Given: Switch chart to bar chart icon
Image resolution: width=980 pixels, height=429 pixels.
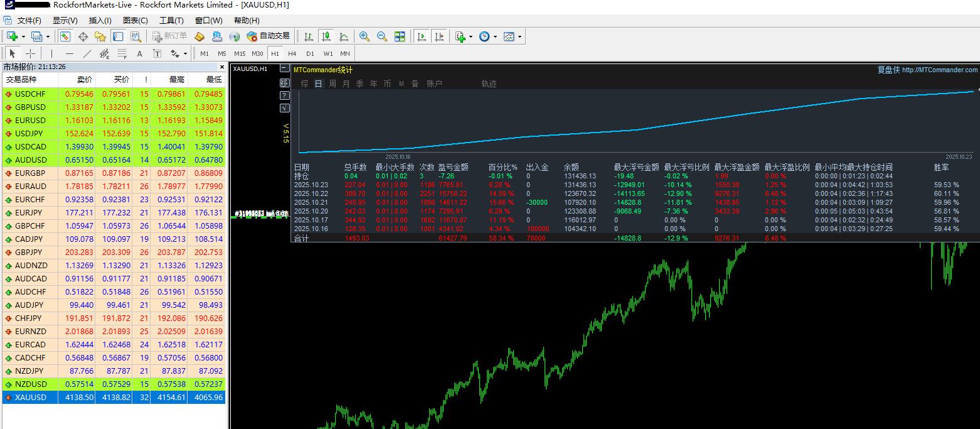Looking at the screenshot, I should coord(309,36).
